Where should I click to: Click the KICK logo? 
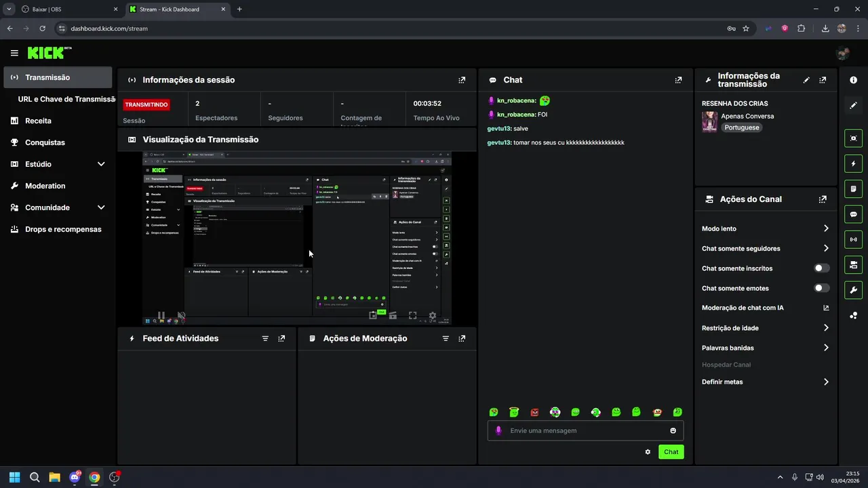tap(49, 53)
